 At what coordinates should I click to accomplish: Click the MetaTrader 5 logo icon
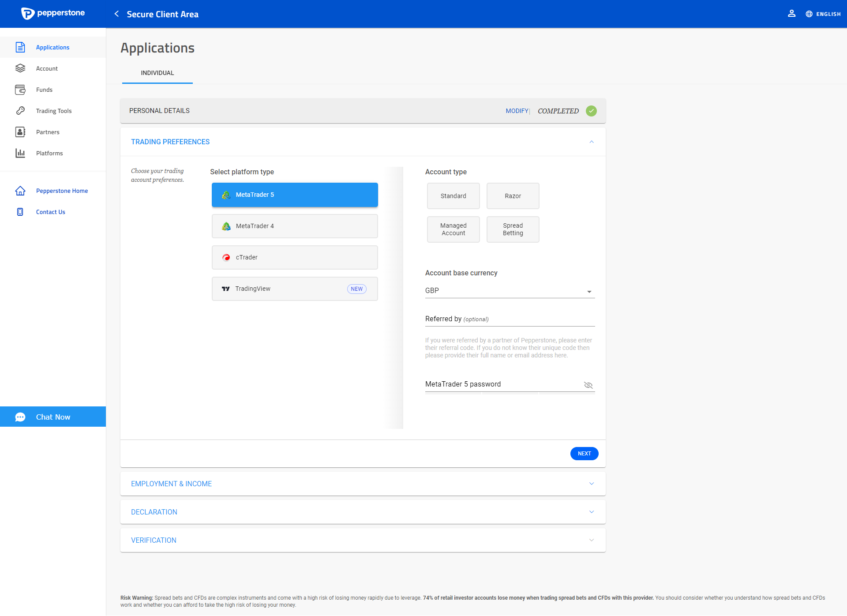click(226, 195)
